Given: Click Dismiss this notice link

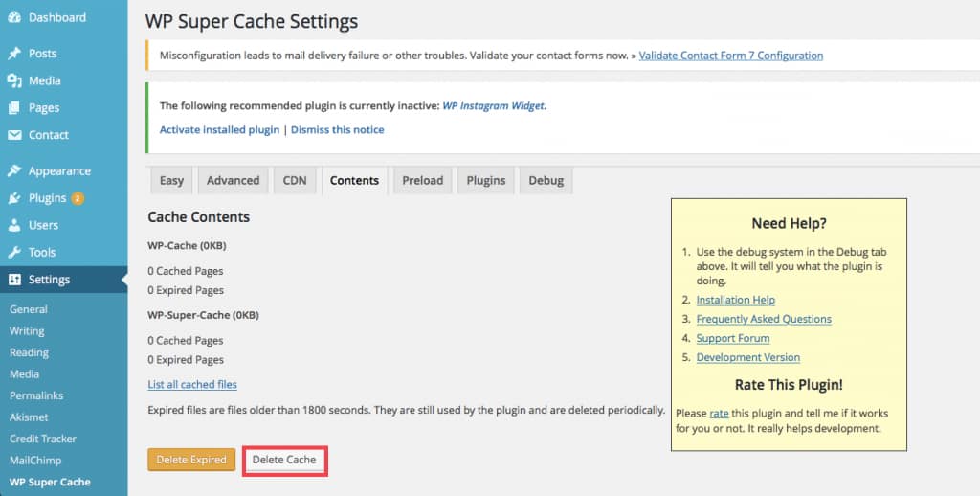Looking at the screenshot, I should pyautogui.click(x=338, y=130).
